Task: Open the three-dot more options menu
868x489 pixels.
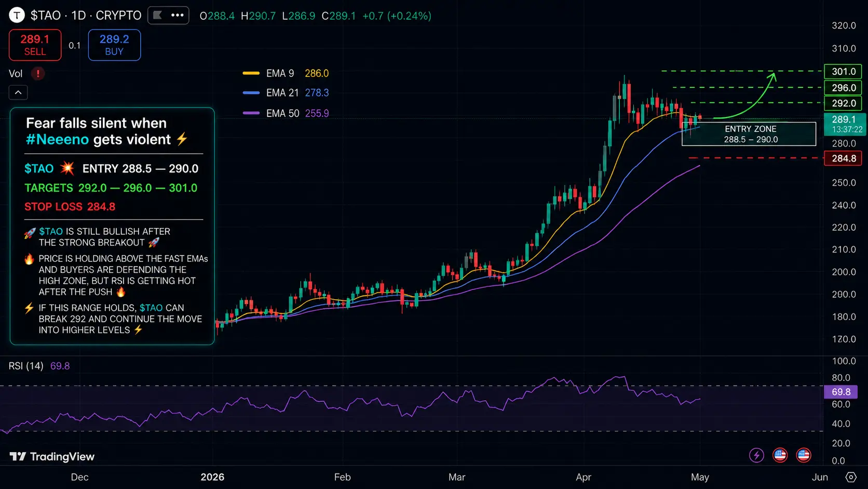Action: (x=178, y=15)
